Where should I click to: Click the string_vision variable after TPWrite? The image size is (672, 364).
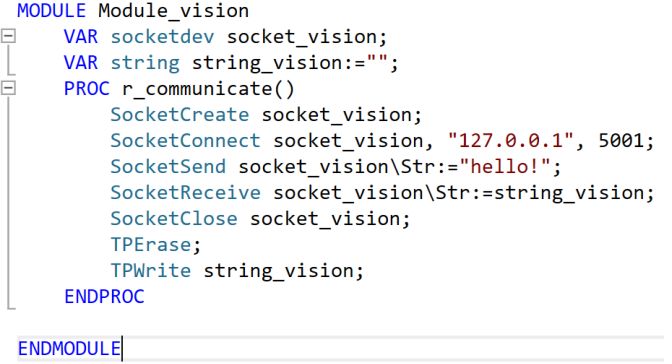[x=278, y=271]
